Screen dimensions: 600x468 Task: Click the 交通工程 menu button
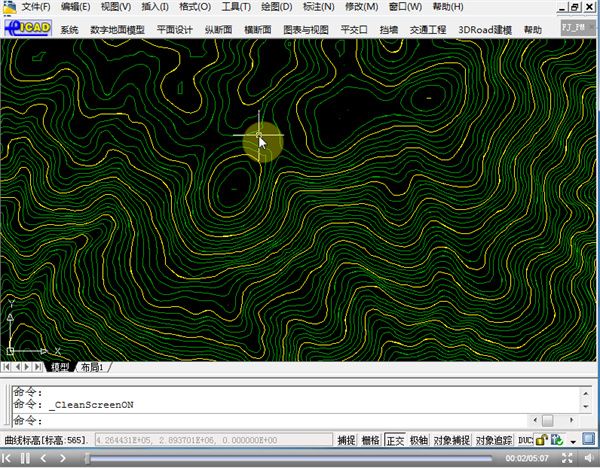click(x=427, y=30)
